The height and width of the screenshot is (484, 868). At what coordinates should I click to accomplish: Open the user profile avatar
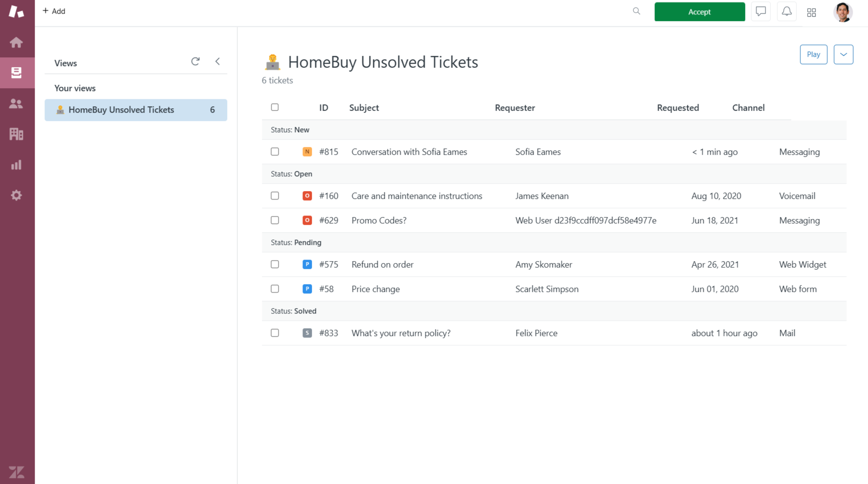[x=843, y=12]
